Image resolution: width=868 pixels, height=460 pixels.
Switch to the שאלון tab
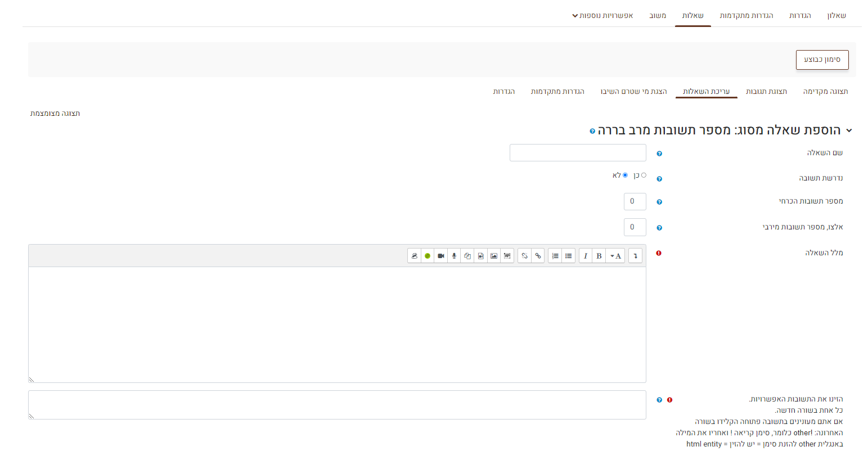point(836,16)
